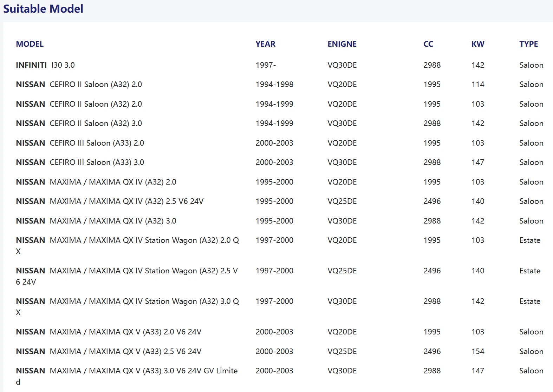Click MAXIMA QX IV Station Wagon (A32) 3.0 QX
Screen dimensions: 553x392
click(x=128, y=307)
